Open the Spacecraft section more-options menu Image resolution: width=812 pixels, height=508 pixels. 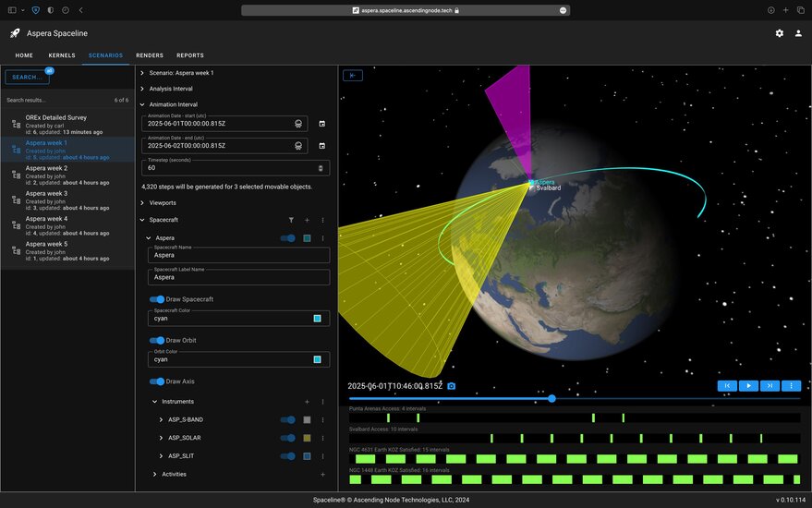click(322, 220)
